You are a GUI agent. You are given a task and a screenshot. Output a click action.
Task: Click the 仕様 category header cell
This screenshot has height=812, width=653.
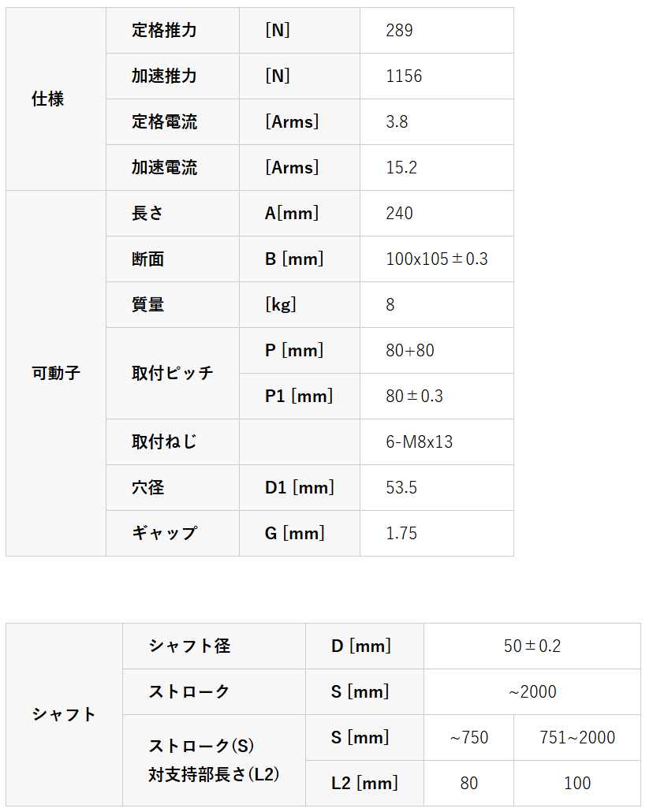(x=47, y=99)
